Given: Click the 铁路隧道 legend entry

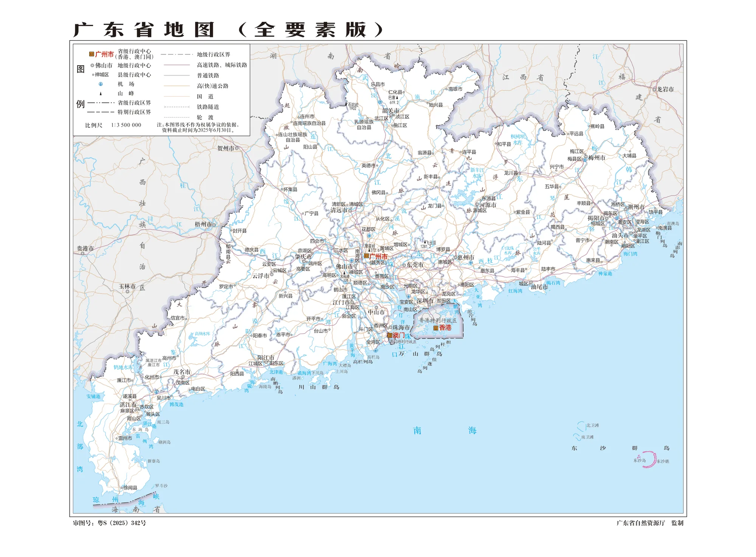Looking at the screenshot, I should (208, 107).
